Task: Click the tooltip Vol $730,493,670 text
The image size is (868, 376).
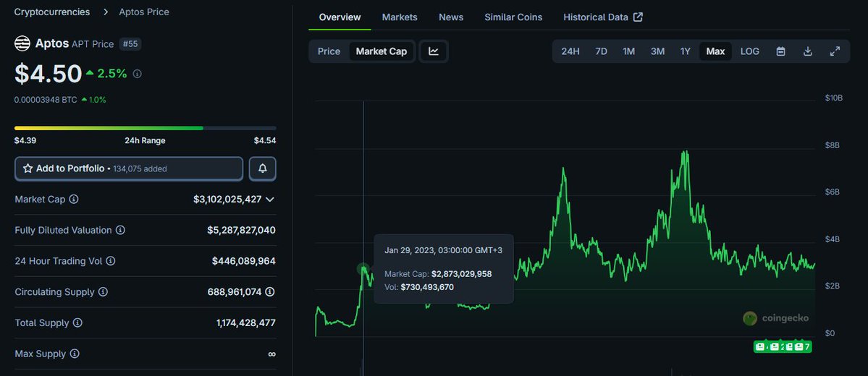Action: 419,287
